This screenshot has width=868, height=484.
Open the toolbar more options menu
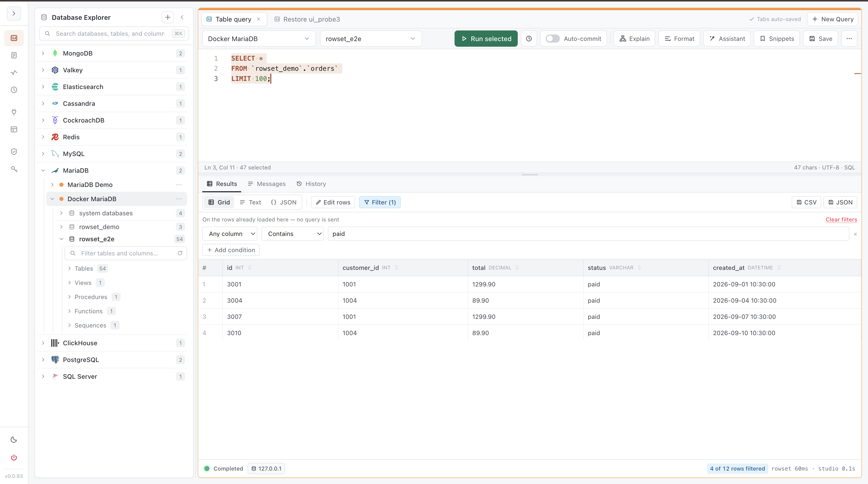pos(849,39)
